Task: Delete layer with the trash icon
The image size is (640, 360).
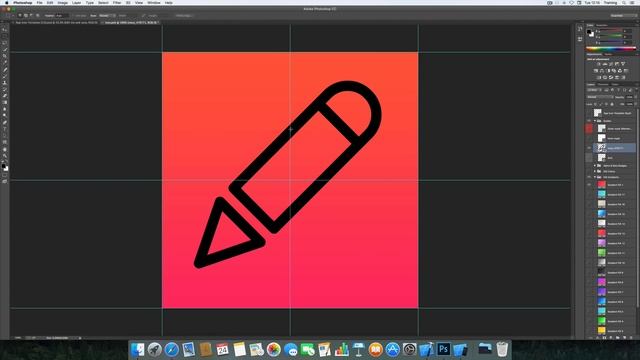Action: coord(631,338)
